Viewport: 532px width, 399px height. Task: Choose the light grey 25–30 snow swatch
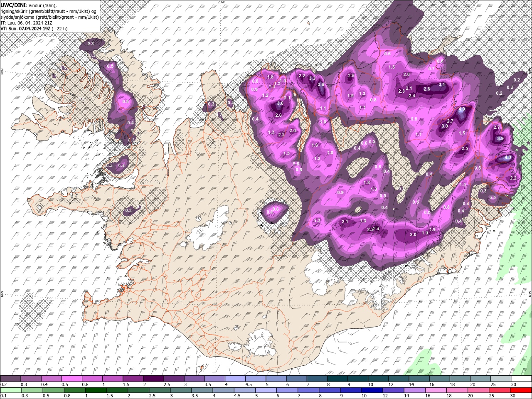500,379
